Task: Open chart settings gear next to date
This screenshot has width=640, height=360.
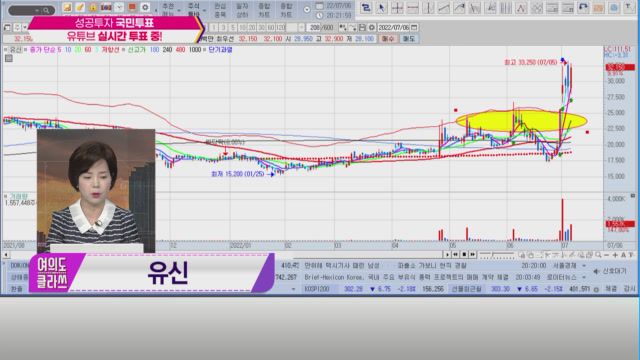Action: click(371, 28)
